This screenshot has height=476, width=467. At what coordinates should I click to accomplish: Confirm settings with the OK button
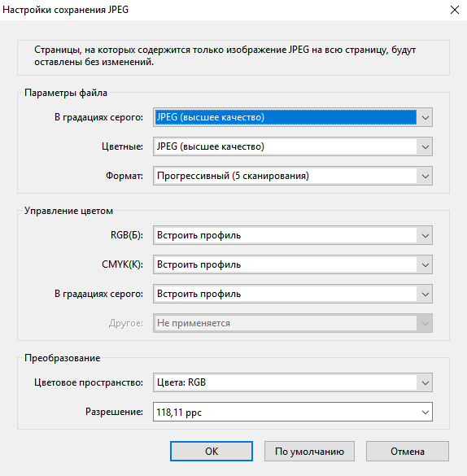pyautogui.click(x=212, y=451)
